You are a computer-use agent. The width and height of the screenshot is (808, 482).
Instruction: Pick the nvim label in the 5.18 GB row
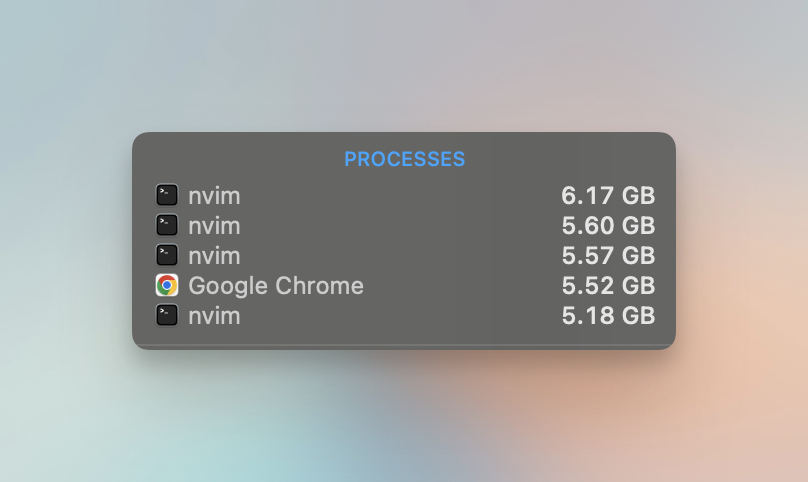pyautogui.click(x=214, y=316)
